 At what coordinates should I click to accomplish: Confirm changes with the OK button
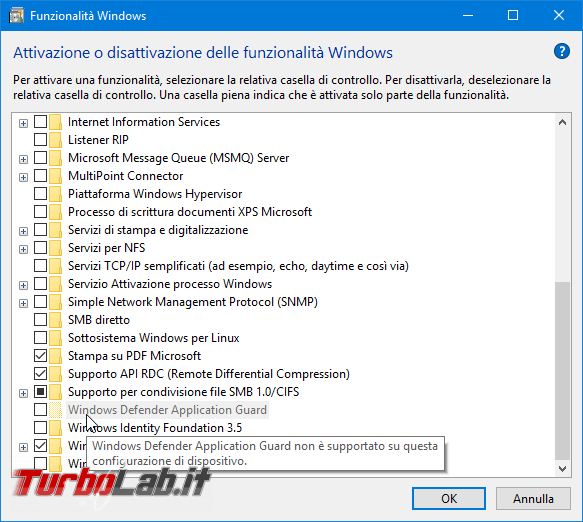tap(449, 499)
